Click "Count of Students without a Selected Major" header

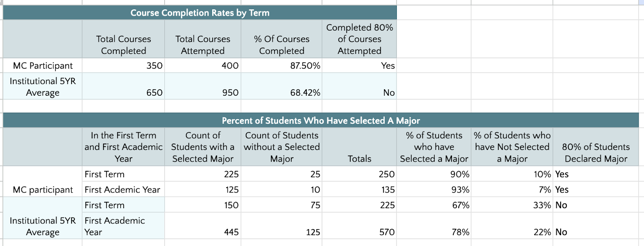(x=282, y=147)
